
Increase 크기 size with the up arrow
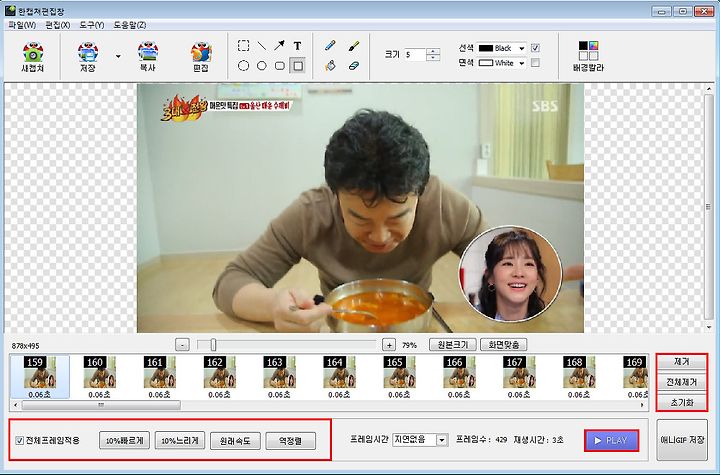pos(433,51)
